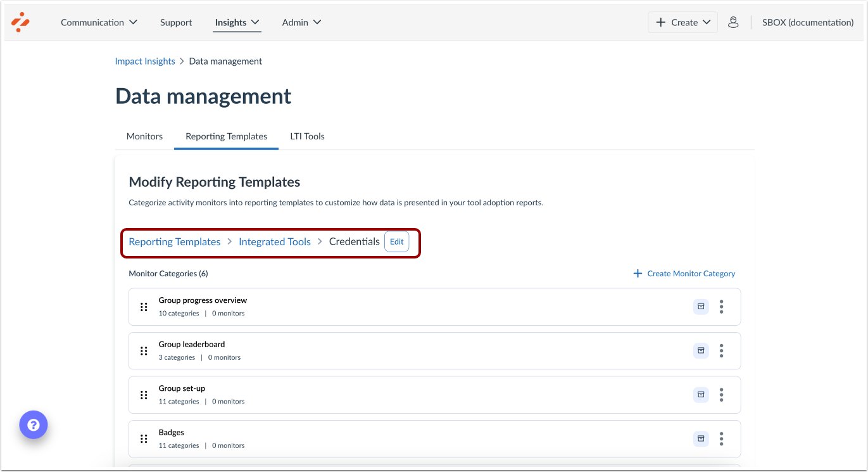Click the drag handle for Group leaderboard
Viewport: 868px width, 472px height.
tap(143, 350)
